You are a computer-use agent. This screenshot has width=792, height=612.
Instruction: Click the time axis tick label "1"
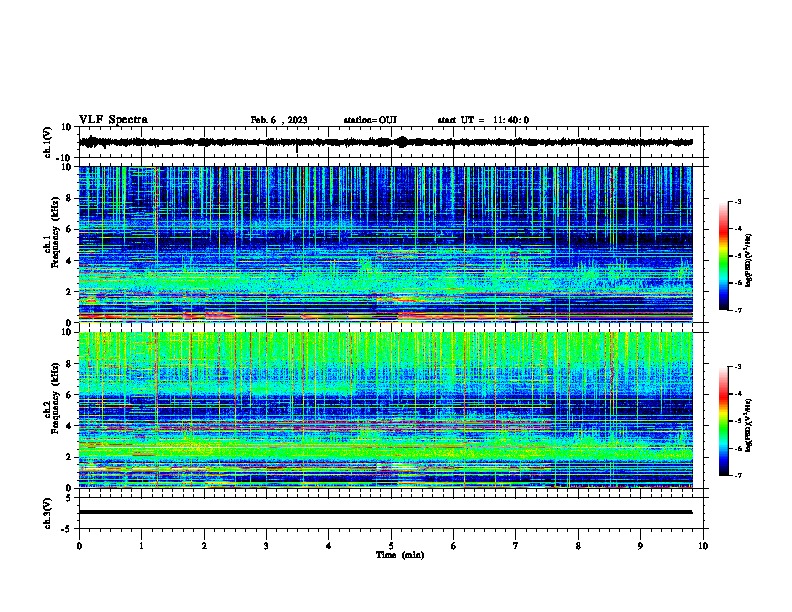(141, 546)
